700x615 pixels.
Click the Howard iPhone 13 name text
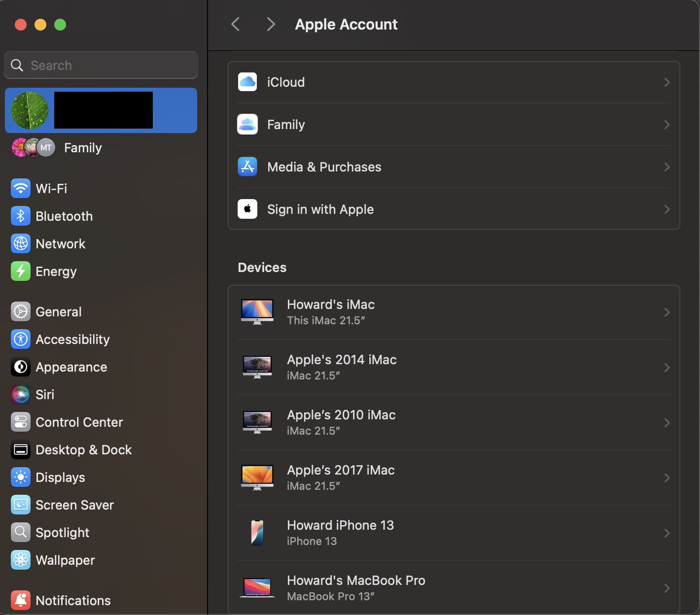[340, 525]
